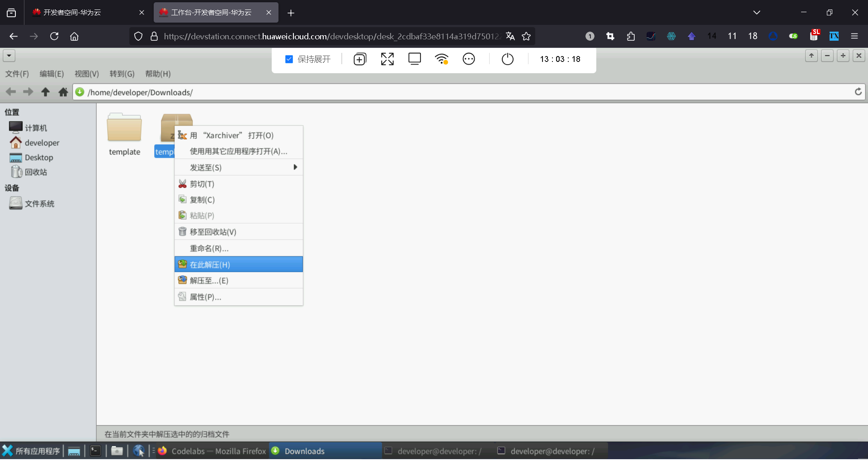Switch to second developer@developer terminal window
The height and width of the screenshot is (461, 868).
[x=552, y=451]
